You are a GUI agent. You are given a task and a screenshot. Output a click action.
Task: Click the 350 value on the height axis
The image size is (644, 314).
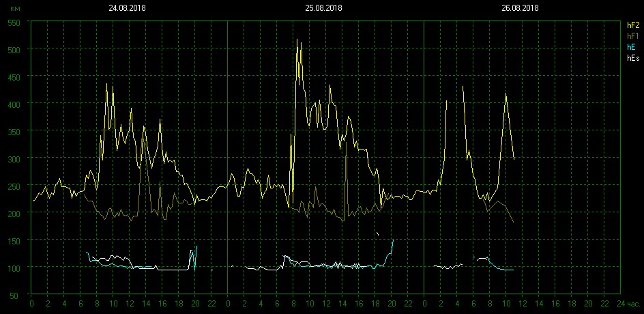point(15,131)
